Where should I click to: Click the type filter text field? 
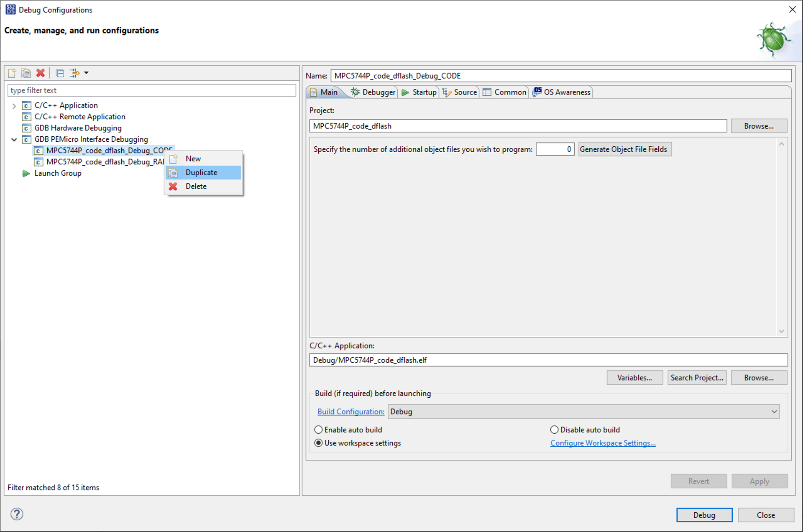pos(151,90)
